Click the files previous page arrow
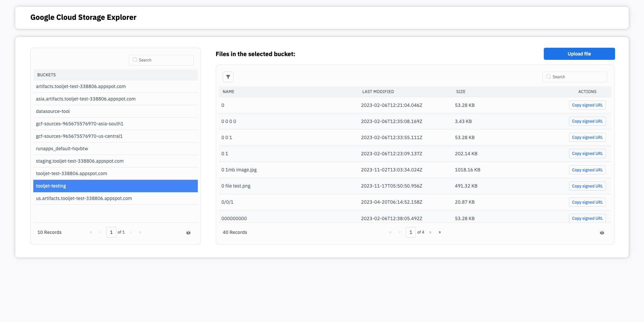644x322 pixels. (x=400, y=232)
